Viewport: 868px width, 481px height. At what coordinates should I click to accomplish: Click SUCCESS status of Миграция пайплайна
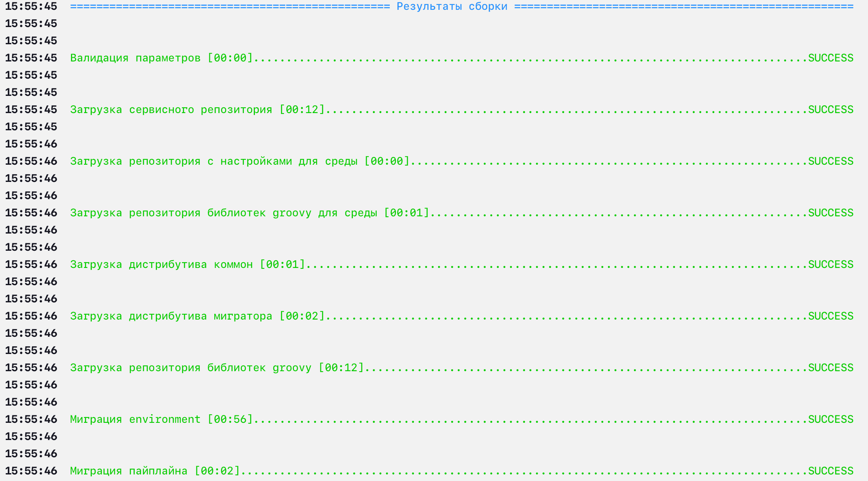830,471
